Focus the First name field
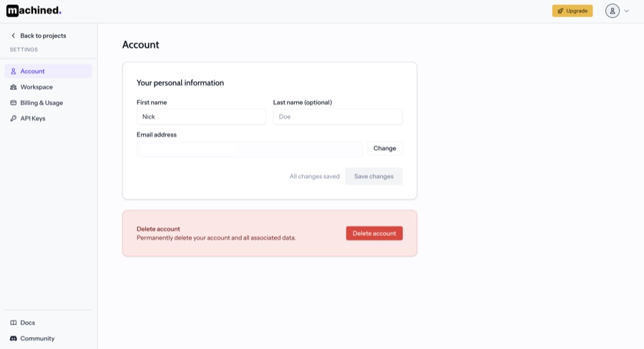 (x=201, y=117)
